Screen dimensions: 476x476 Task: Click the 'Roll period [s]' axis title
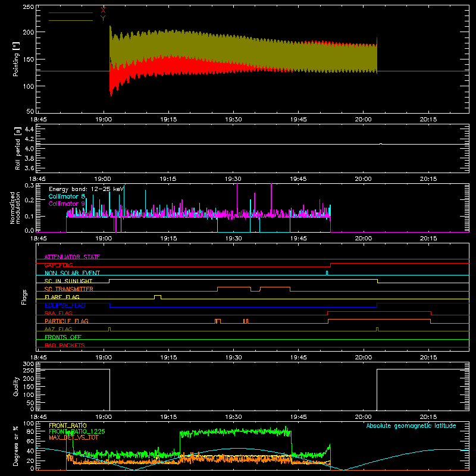17,148
